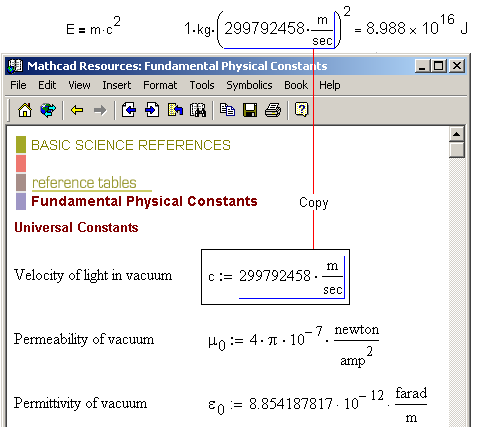
Task: Open help with question mark icon
Action: (x=301, y=110)
